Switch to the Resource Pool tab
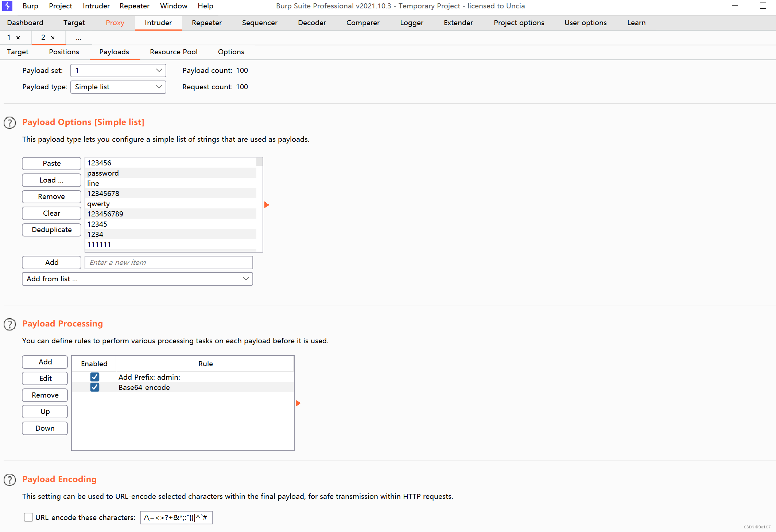 pos(174,52)
